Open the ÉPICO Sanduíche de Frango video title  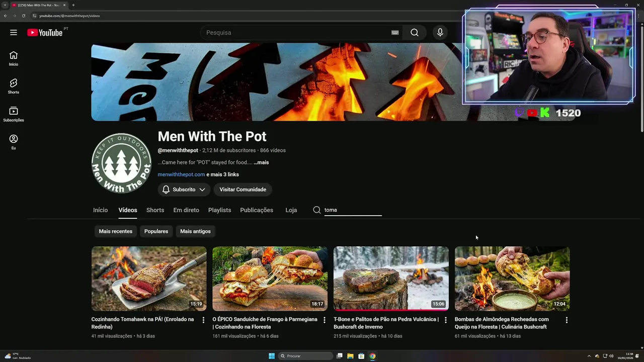265,323
